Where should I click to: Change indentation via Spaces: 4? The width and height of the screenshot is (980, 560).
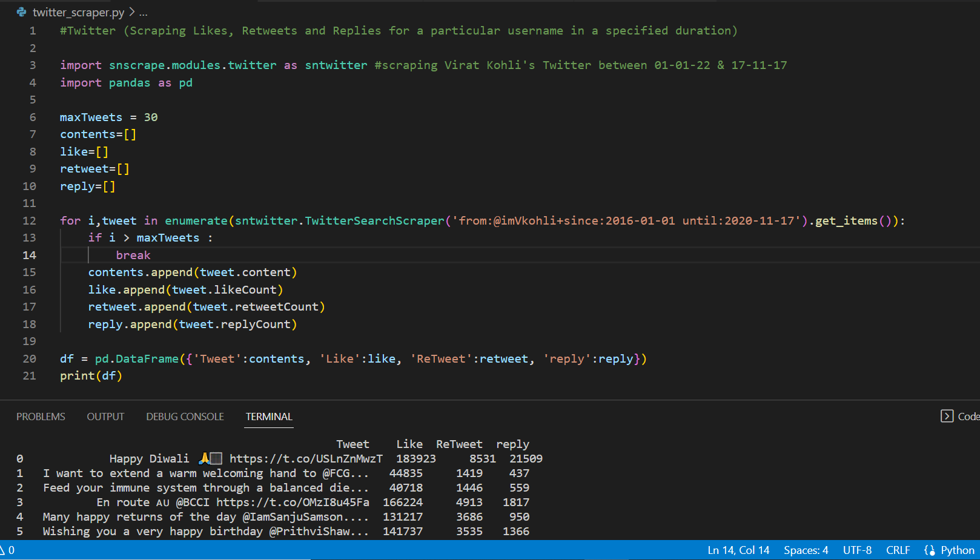click(x=806, y=550)
